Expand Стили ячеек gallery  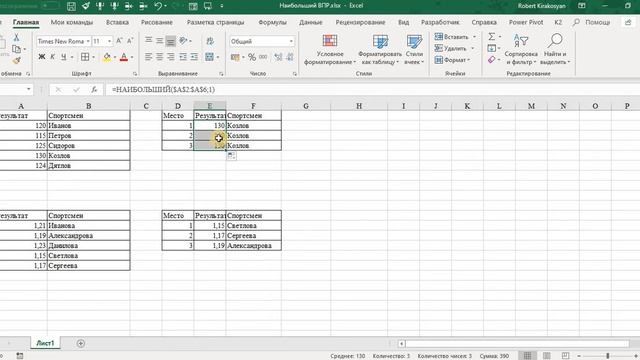click(414, 50)
